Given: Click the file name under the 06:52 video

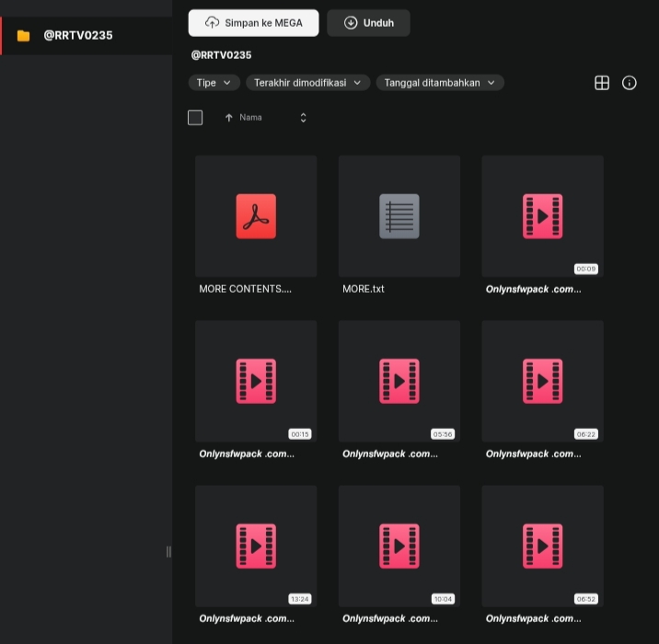Looking at the screenshot, I should point(533,619).
